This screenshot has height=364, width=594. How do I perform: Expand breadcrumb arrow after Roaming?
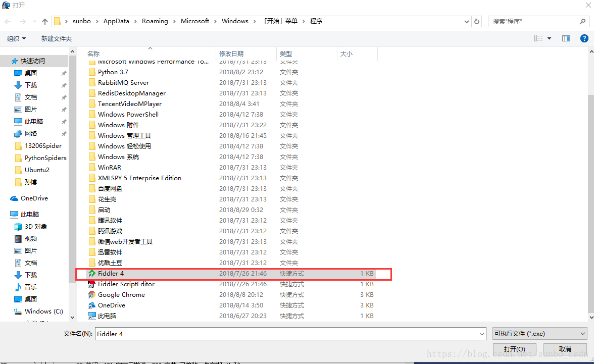coord(174,22)
